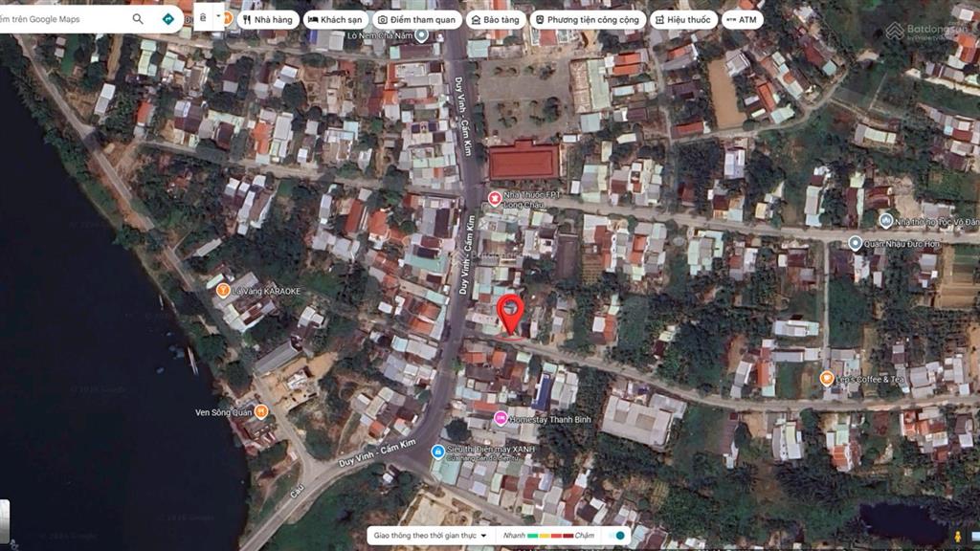The image size is (980, 551).
Task: Focus the Google Maps search field
Action: click(62, 19)
